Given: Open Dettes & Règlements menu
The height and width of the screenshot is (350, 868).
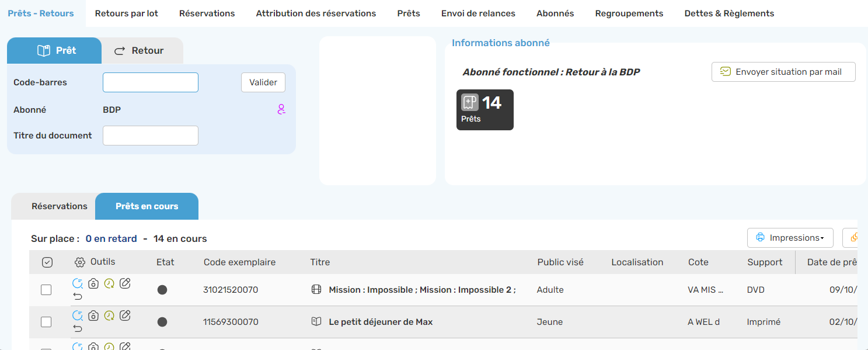Looking at the screenshot, I should point(730,13).
